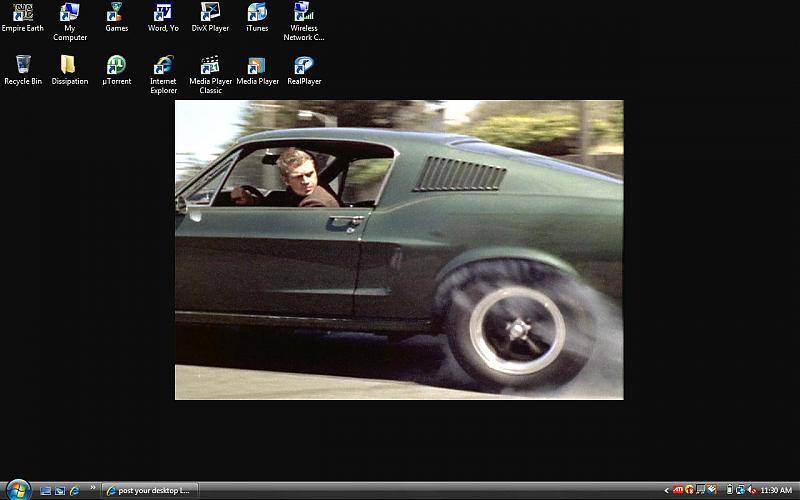Click the blue and orange tray icon before the battery
Viewport: 800px width, 500px height.
[x=712, y=490]
